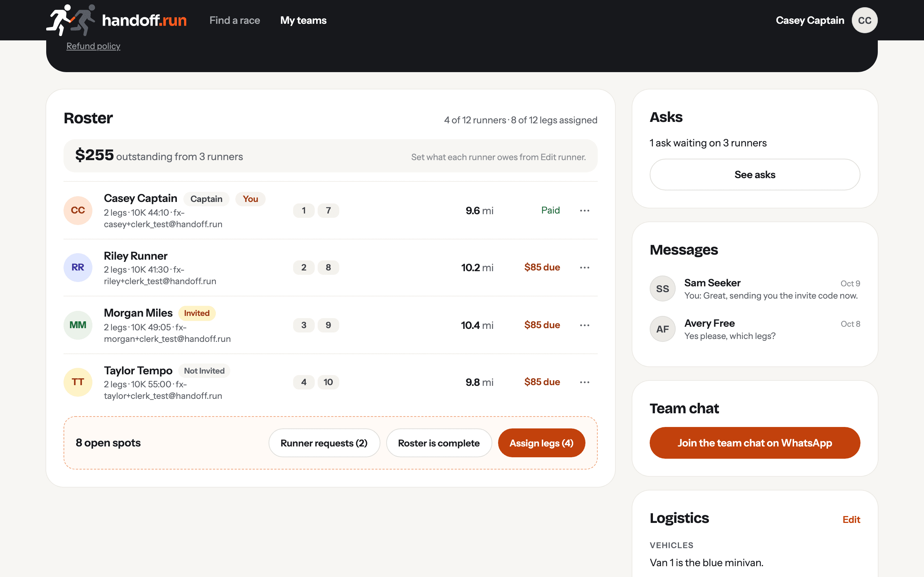
Task: Open Morgan Miles' three-dot menu
Action: [x=585, y=325]
